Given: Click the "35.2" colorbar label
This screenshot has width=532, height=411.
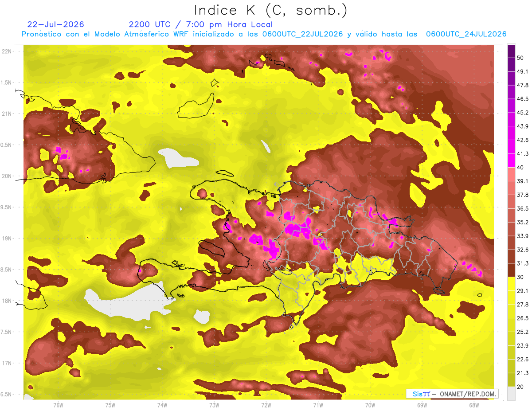Looking at the screenshot, I should tap(523, 222).
